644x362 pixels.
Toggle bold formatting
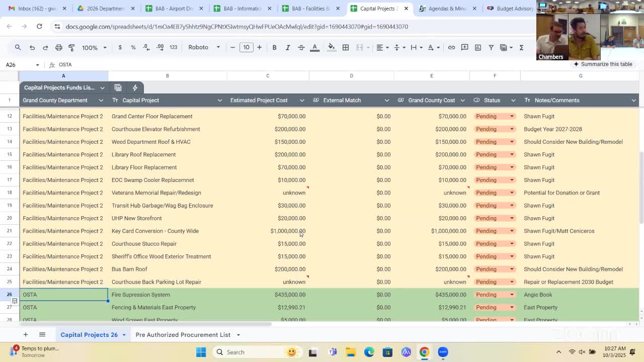(274, 47)
